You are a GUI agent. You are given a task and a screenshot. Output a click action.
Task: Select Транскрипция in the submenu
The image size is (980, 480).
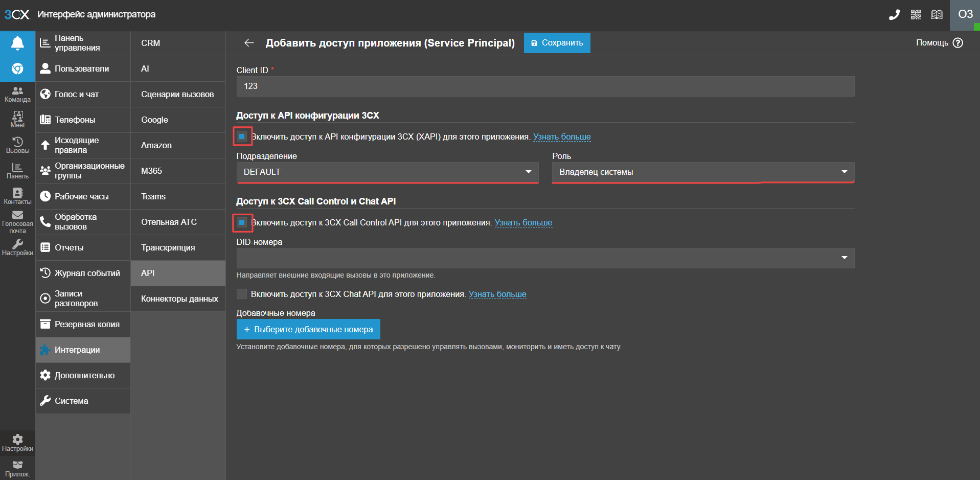pyautogui.click(x=178, y=247)
